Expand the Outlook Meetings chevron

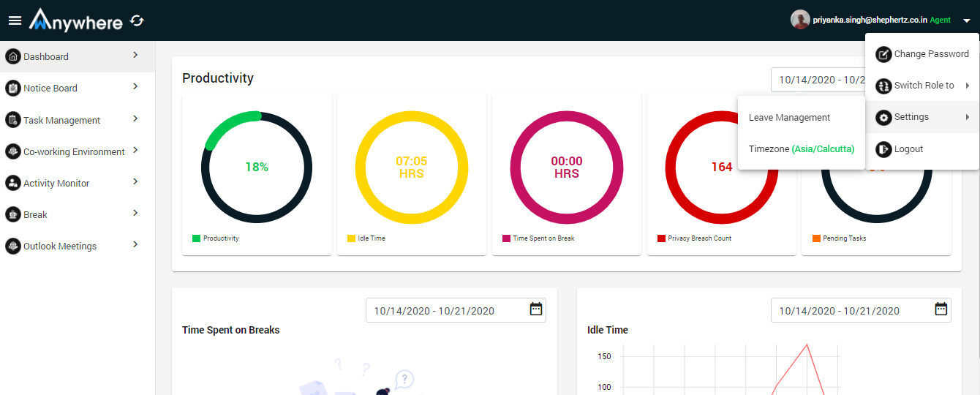click(135, 244)
